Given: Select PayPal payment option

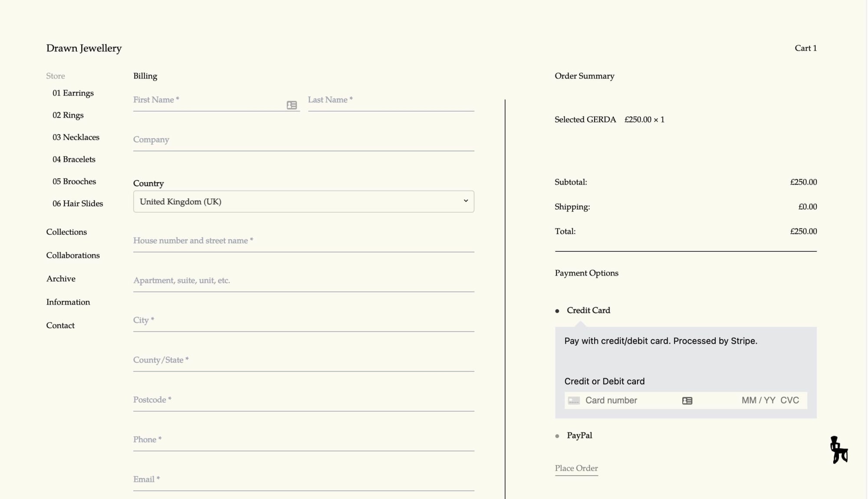Looking at the screenshot, I should tap(579, 435).
